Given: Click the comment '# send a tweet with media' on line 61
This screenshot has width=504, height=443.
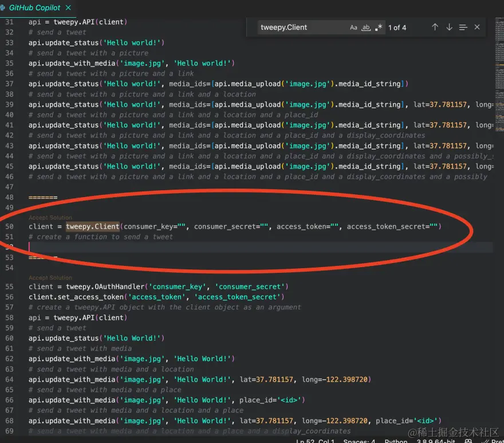Looking at the screenshot, I should tap(80, 349).
